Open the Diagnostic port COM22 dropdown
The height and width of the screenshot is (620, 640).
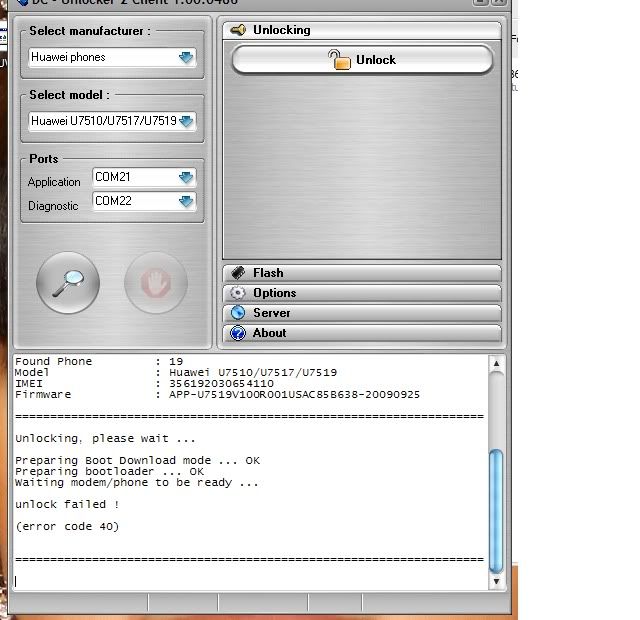186,201
